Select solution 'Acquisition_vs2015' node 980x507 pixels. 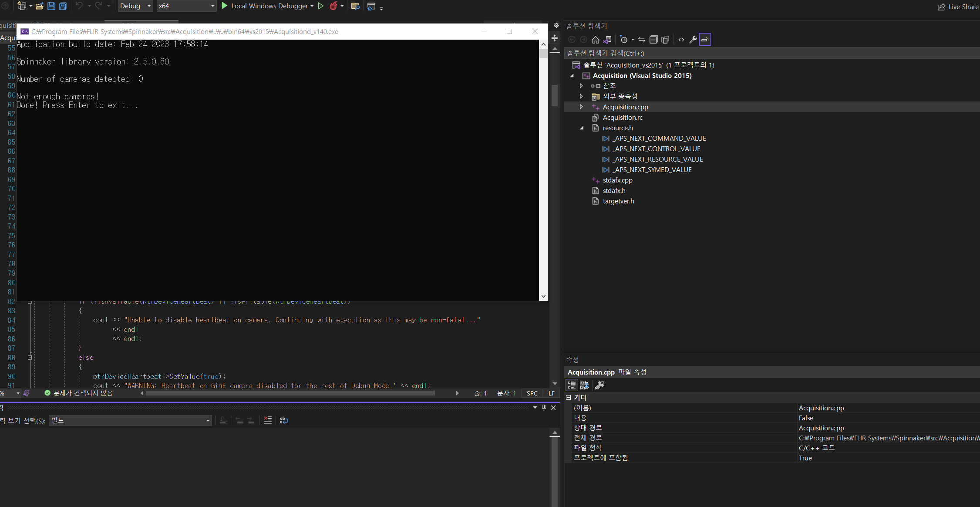[x=649, y=65]
